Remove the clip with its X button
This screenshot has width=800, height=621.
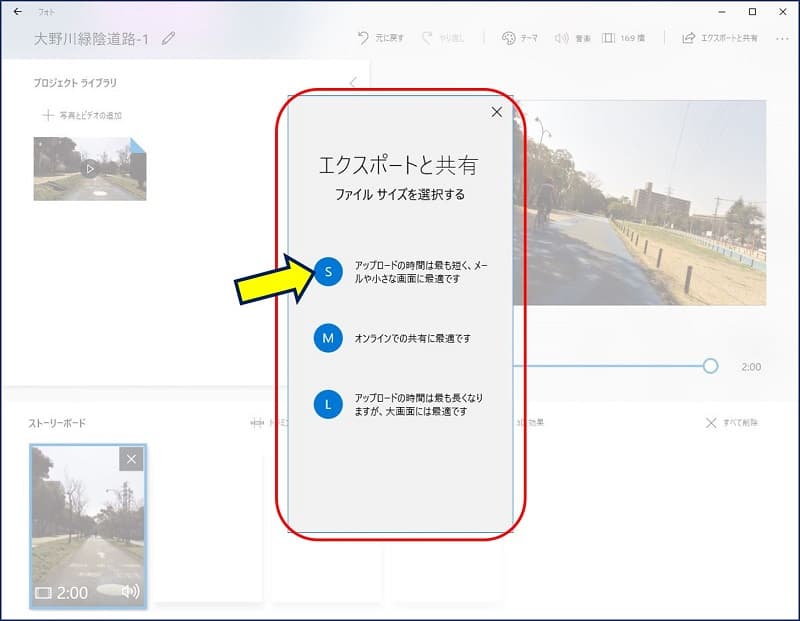point(131,459)
